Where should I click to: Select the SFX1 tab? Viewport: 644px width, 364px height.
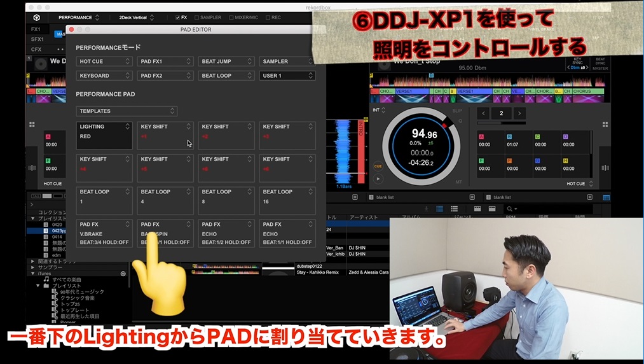(38, 39)
